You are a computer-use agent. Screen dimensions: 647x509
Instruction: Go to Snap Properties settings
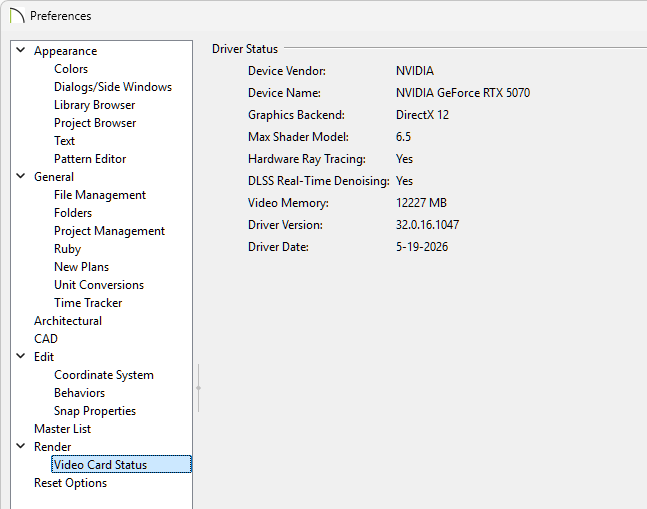pos(95,411)
